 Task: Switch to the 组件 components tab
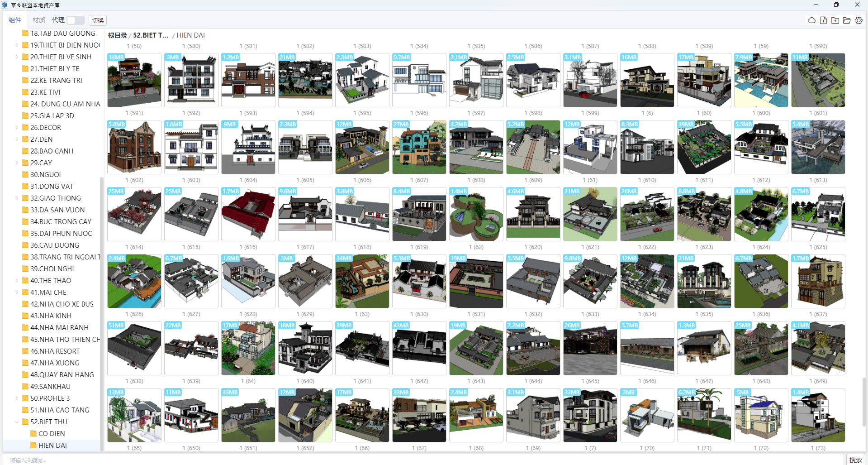point(15,20)
